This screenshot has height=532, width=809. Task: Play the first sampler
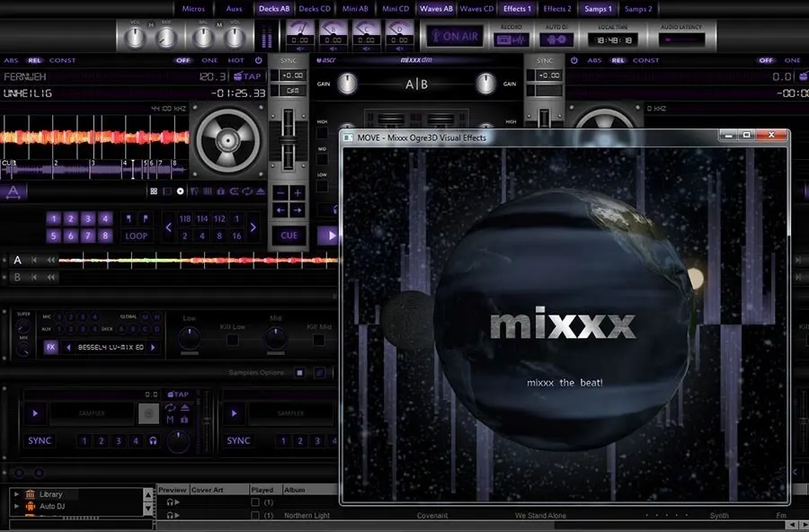click(x=35, y=413)
